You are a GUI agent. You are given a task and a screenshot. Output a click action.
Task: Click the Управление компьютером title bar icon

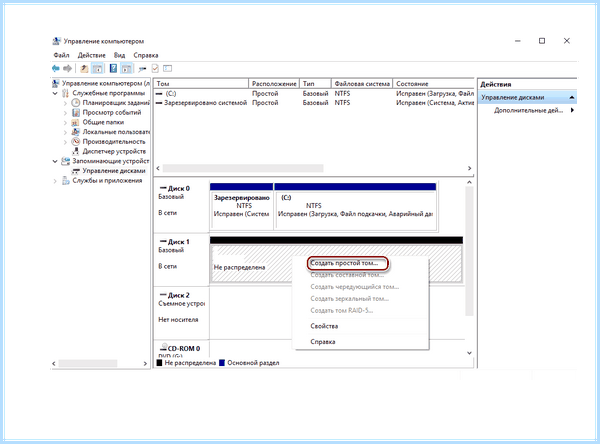point(56,41)
